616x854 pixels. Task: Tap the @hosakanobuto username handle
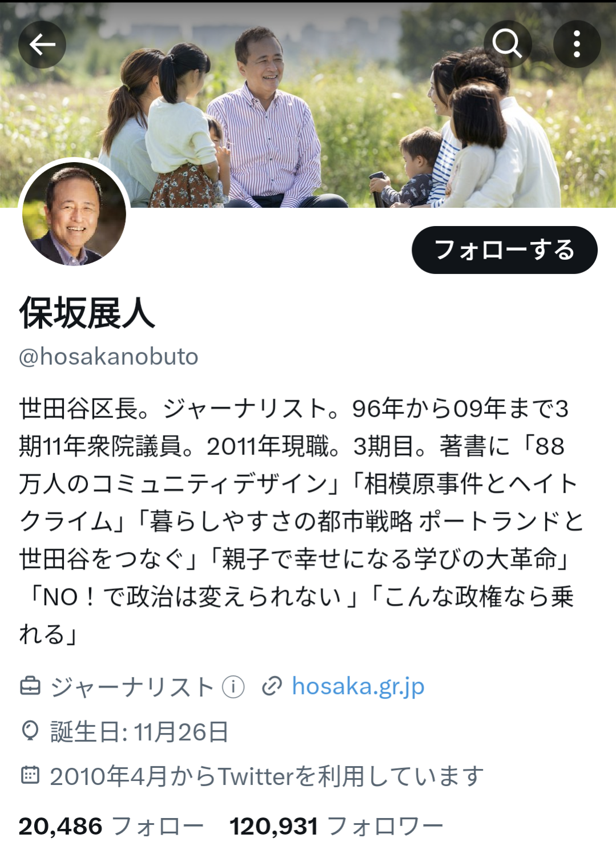pos(108,356)
